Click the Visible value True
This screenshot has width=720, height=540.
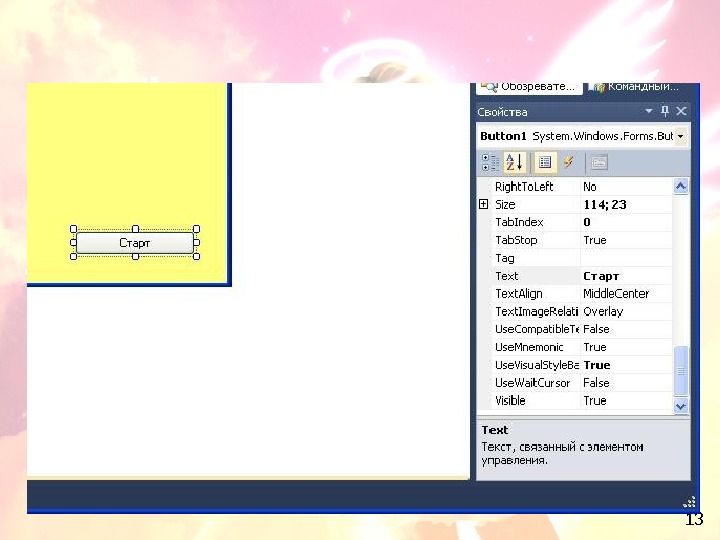tap(595, 401)
